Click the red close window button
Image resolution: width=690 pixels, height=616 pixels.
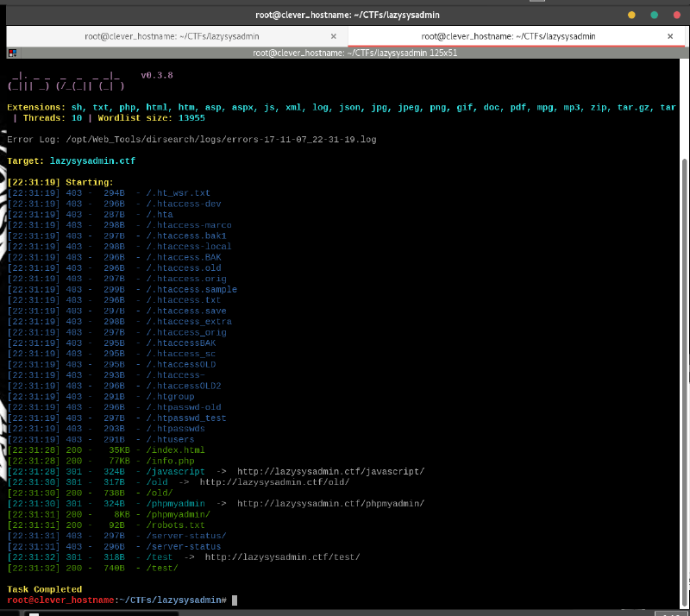tap(676, 15)
